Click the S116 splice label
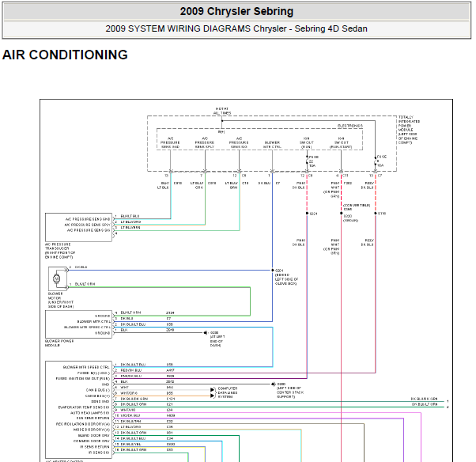The height and width of the screenshot is (462, 476). (x=382, y=214)
